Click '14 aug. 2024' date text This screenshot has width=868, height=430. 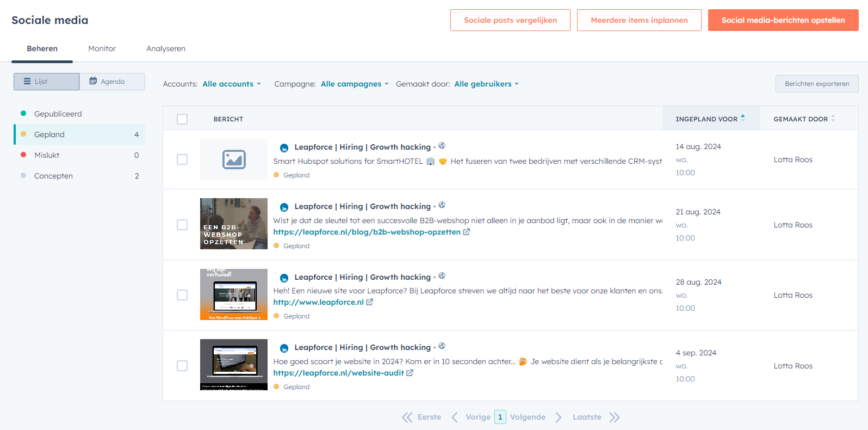(698, 146)
